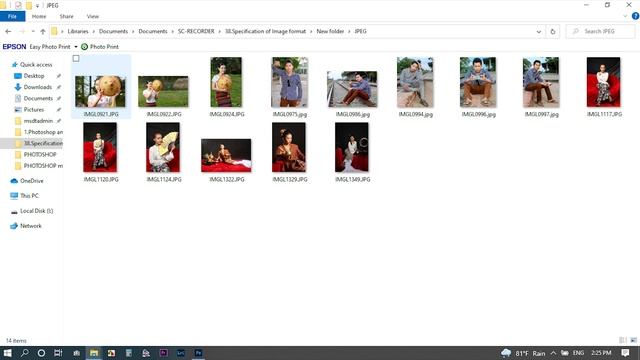Focus the Search JPEG input field

pyautogui.click(x=600, y=31)
